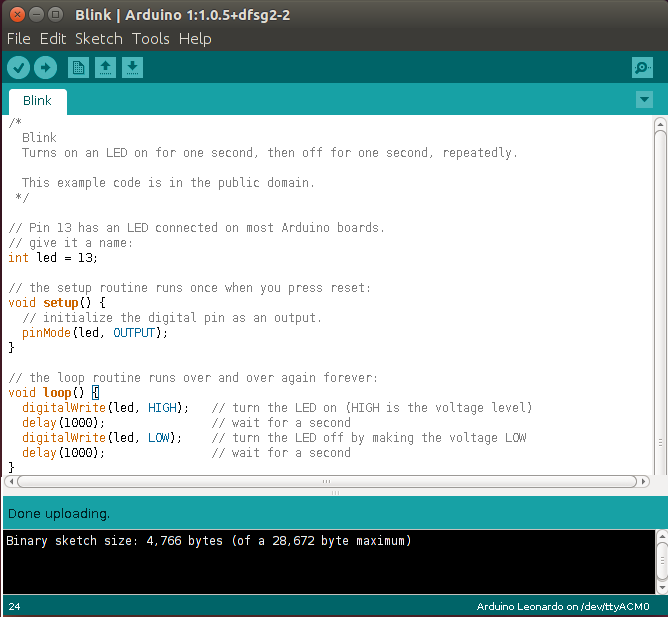Click 'digitalWrite(led, LOW);' in the code
Image resolution: width=668 pixels, height=617 pixels.
102,438
